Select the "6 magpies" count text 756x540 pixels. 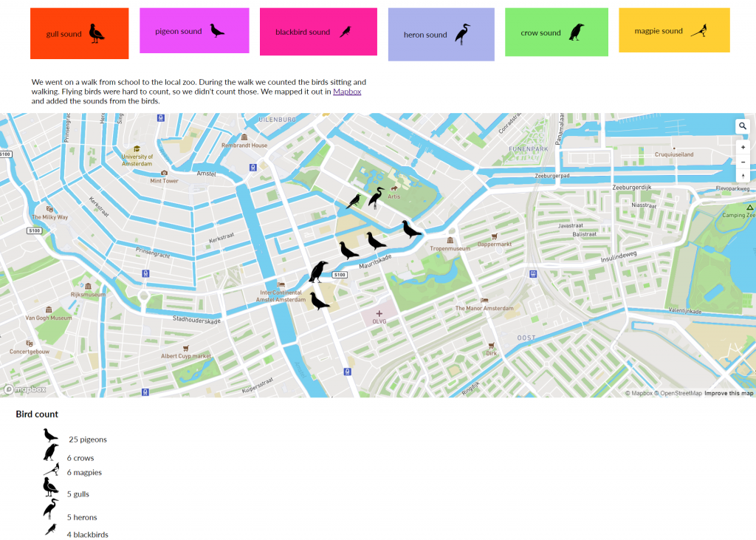pos(84,473)
